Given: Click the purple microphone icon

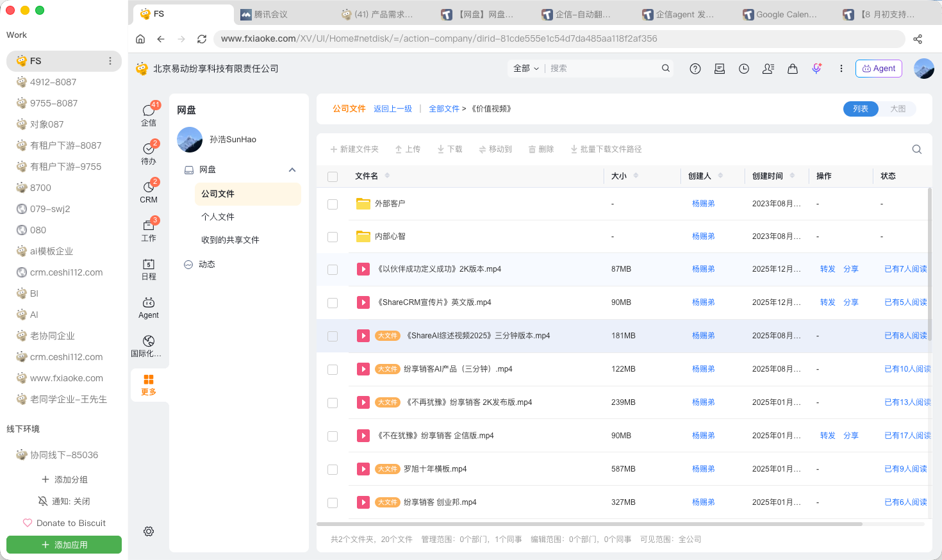Looking at the screenshot, I should 817,69.
